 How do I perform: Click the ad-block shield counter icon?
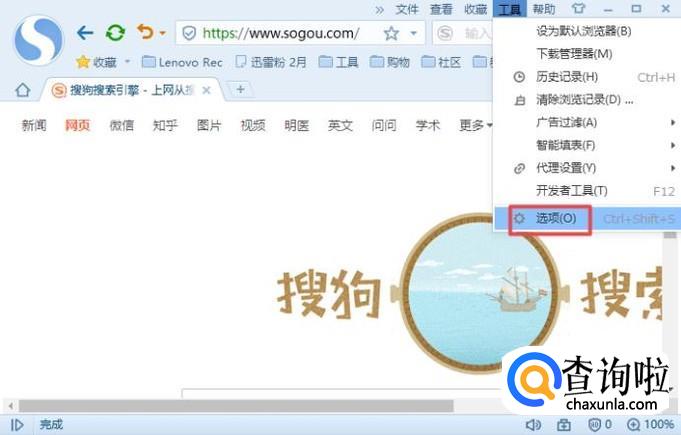point(599,425)
